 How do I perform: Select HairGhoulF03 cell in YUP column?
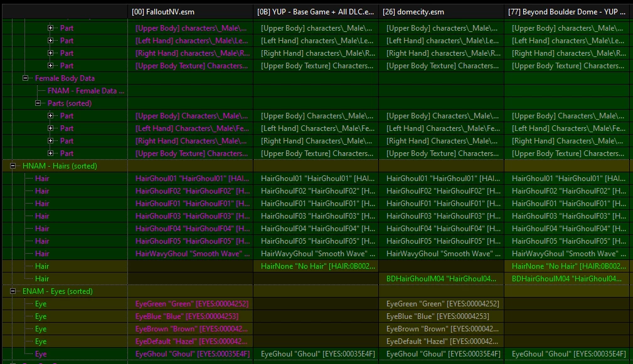[316, 216]
